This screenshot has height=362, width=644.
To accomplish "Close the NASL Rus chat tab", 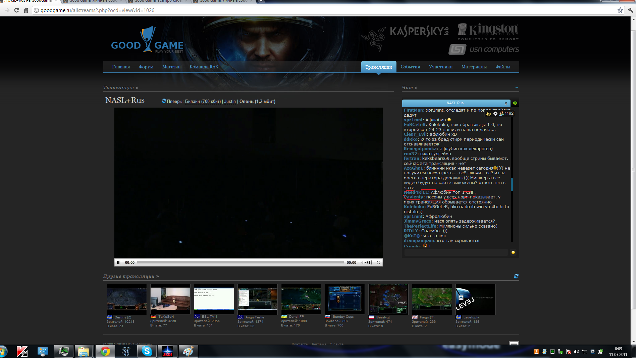I will [506, 103].
